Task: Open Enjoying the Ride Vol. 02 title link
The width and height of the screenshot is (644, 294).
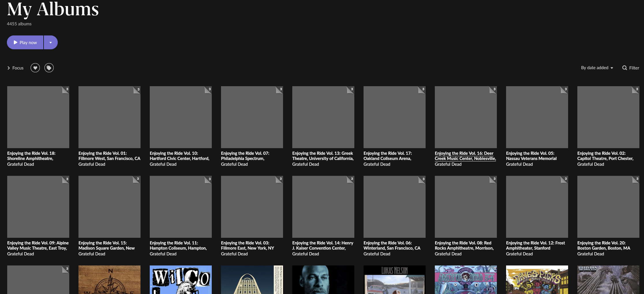Action: click(605, 156)
